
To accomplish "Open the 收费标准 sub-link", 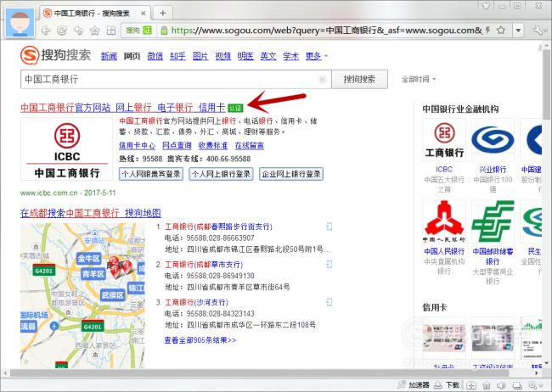I will pyautogui.click(x=212, y=145).
